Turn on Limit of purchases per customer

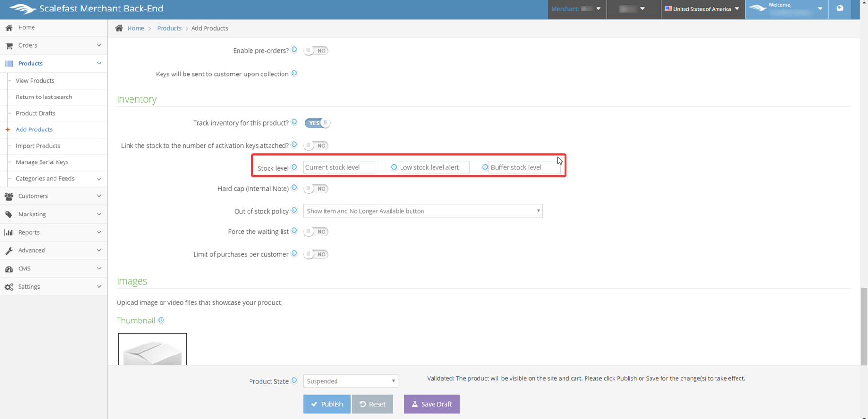316,254
